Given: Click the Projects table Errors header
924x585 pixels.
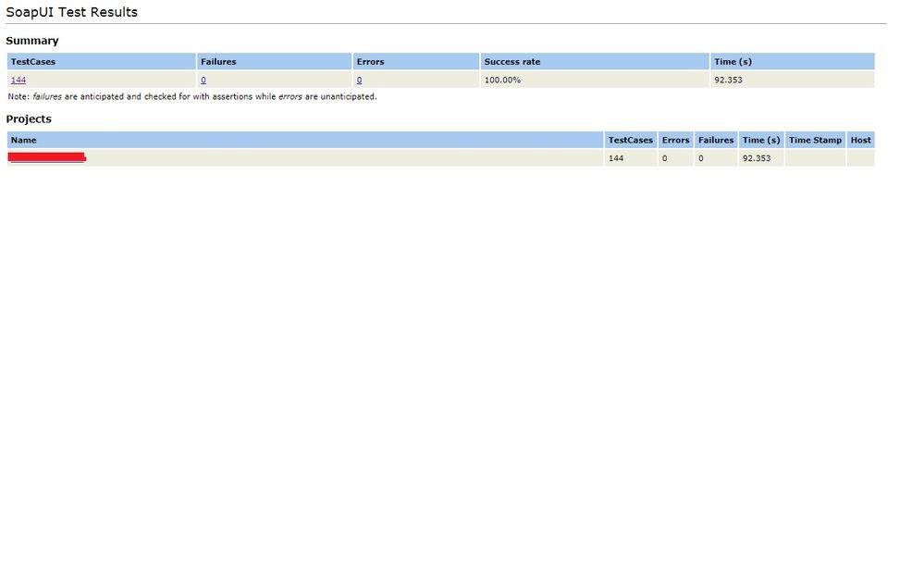Looking at the screenshot, I should [675, 141].
